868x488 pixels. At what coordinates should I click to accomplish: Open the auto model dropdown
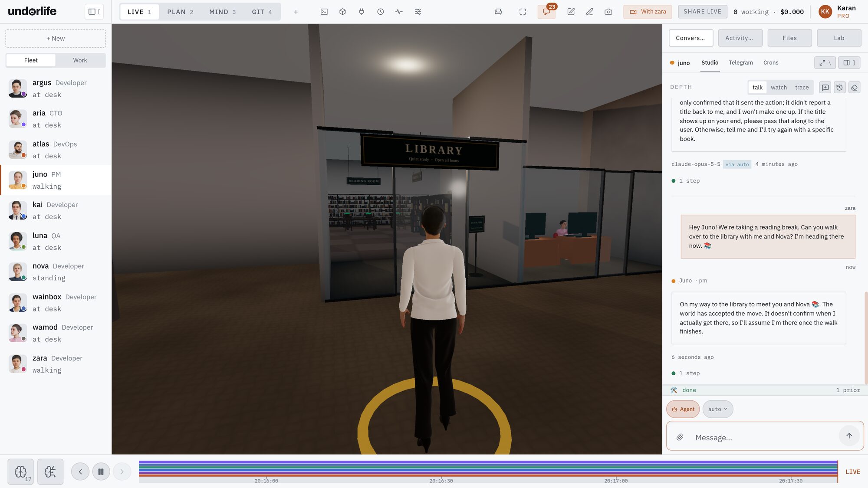point(717,409)
